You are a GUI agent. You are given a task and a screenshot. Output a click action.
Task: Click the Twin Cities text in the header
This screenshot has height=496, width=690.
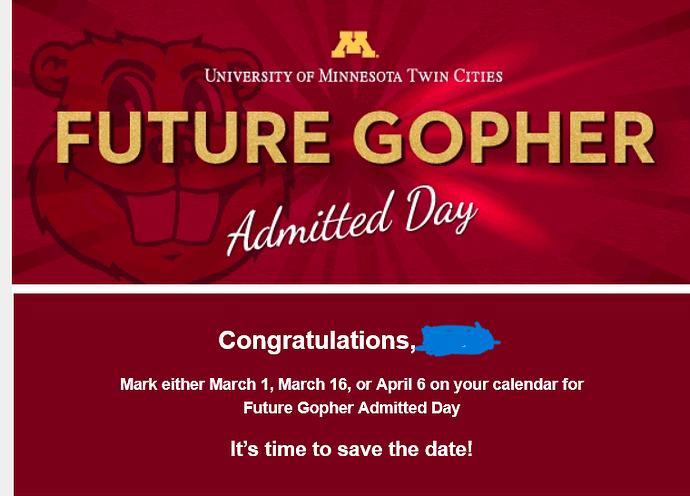[x=454, y=76]
